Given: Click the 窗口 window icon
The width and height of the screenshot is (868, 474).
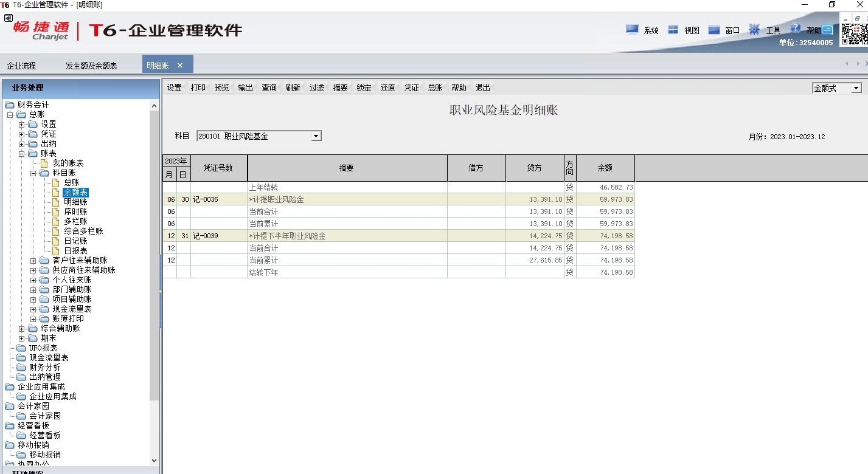Looking at the screenshot, I should [x=713, y=29].
